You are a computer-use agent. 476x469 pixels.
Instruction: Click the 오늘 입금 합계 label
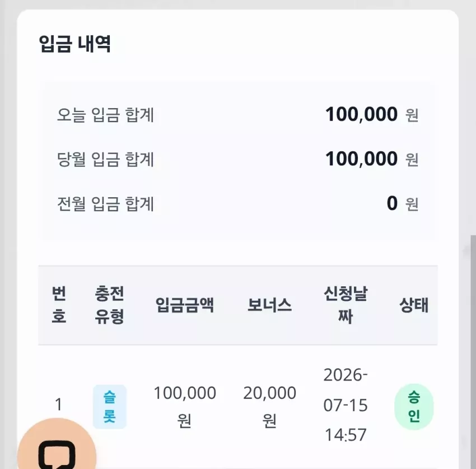pyautogui.click(x=106, y=115)
